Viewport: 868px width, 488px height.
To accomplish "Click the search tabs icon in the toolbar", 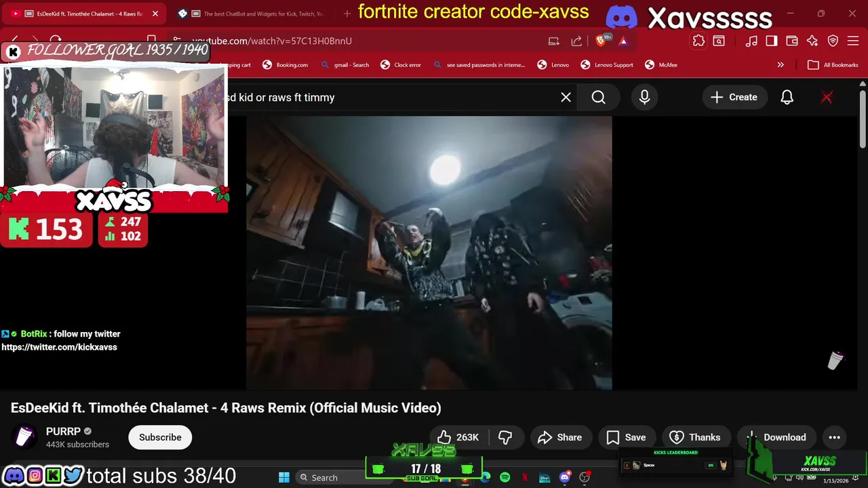I will (x=719, y=41).
